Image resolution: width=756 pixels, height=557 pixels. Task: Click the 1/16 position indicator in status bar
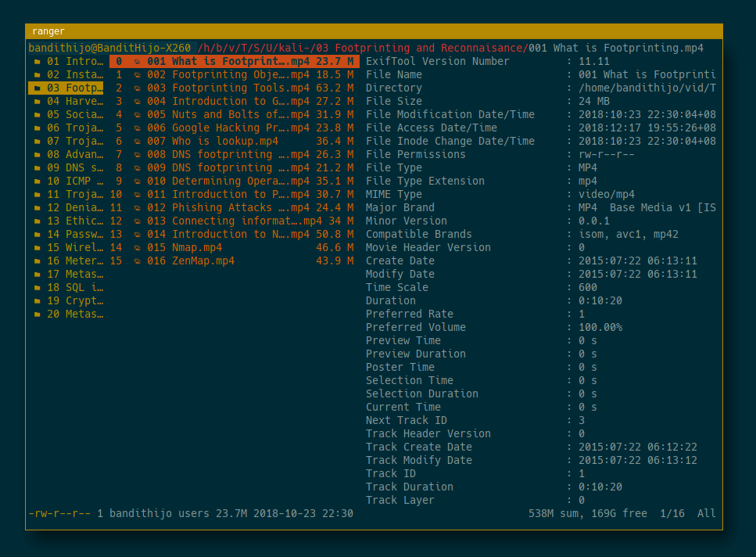click(x=672, y=513)
